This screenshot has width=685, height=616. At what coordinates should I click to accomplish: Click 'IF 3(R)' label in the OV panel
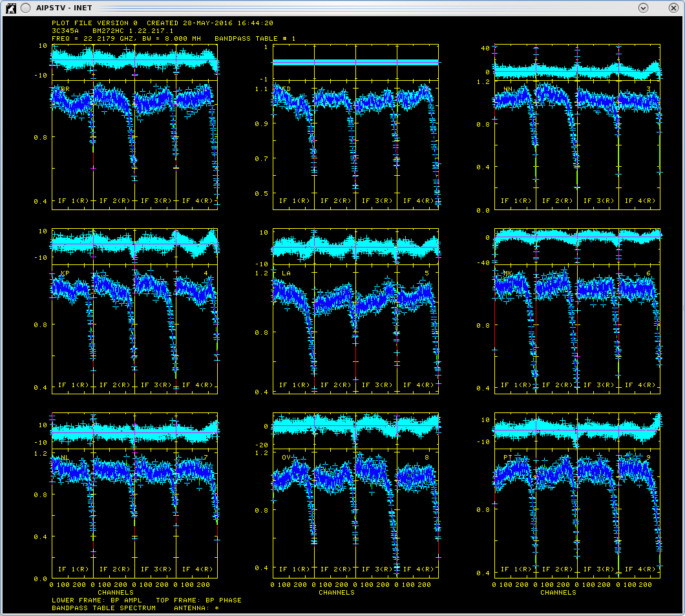point(377,569)
